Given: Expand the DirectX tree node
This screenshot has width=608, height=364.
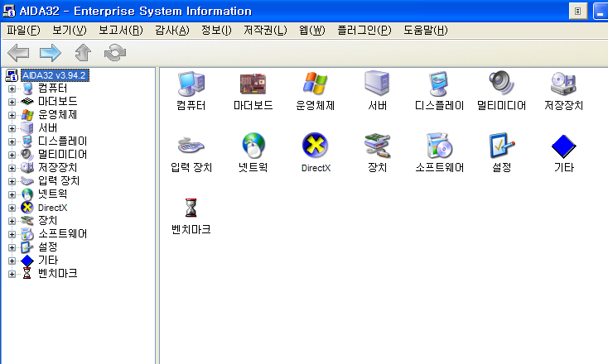Looking at the screenshot, I should tap(12, 208).
